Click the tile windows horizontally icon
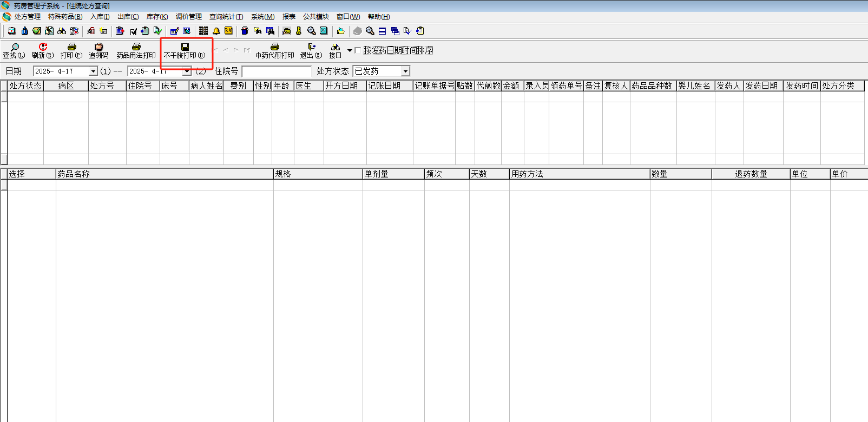Screen dimensions: 868x422 point(382,31)
